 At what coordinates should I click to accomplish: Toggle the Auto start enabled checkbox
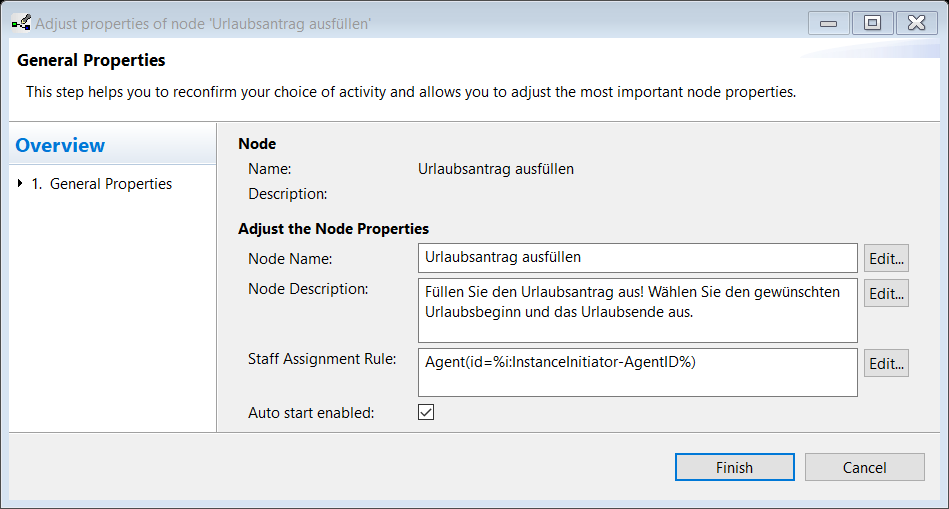pos(426,412)
